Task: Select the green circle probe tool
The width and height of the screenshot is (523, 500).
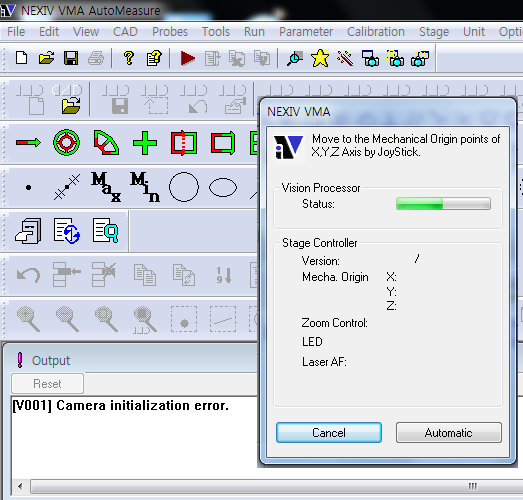Action: 66,143
